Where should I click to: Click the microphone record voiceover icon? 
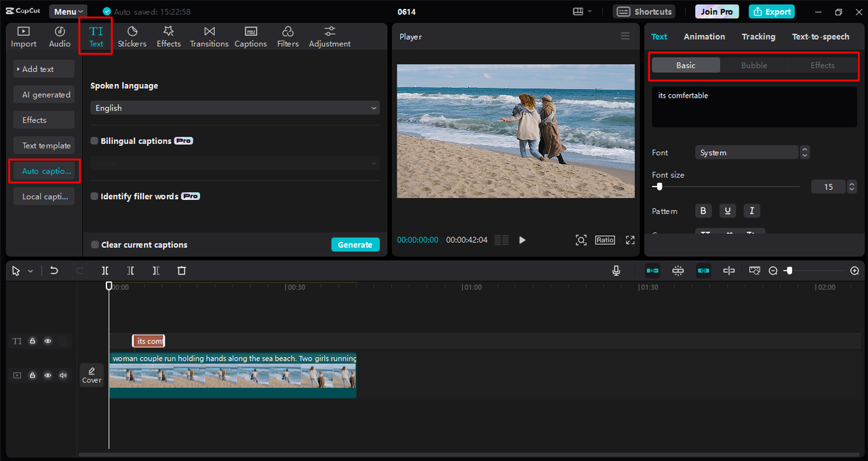(616, 270)
